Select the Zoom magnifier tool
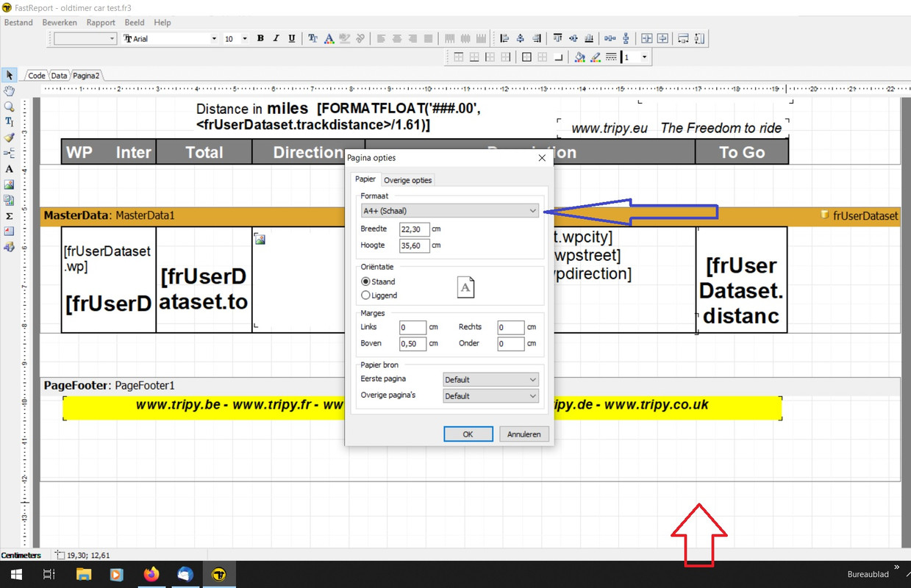Image resolution: width=911 pixels, height=588 pixels. [9, 107]
